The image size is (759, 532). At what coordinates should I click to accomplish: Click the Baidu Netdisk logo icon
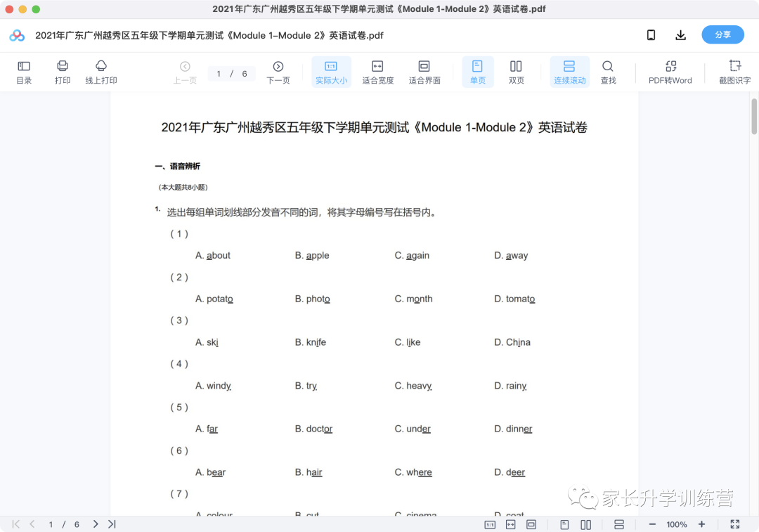coord(17,35)
